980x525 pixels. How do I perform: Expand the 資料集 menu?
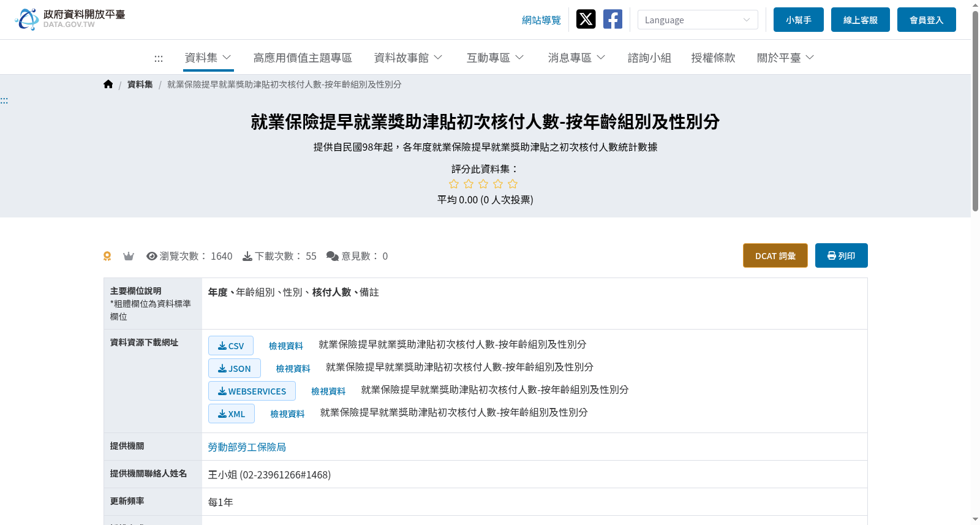(x=208, y=58)
